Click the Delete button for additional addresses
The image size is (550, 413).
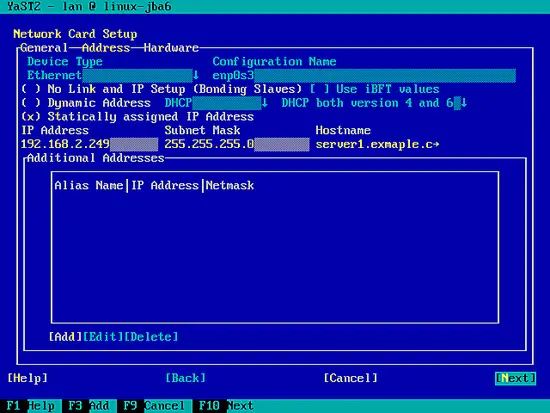pyautogui.click(x=151, y=337)
